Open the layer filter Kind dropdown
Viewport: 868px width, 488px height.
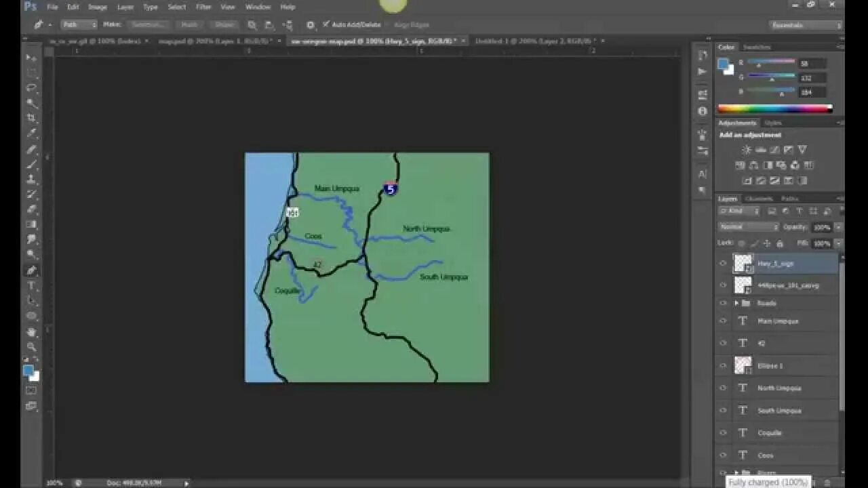739,211
